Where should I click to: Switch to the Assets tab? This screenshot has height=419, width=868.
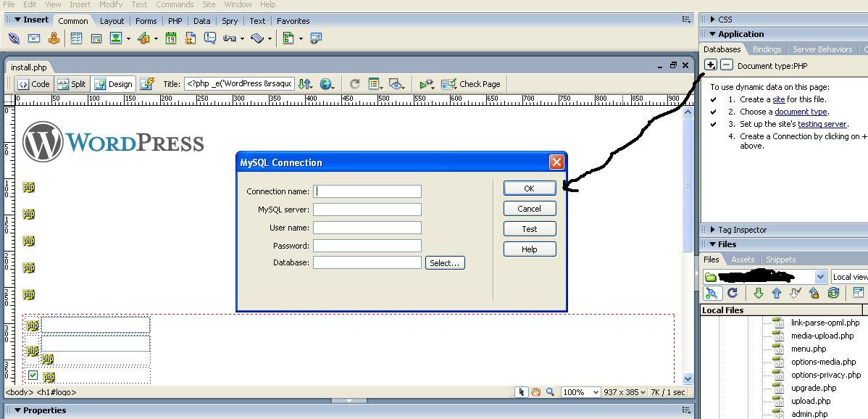[x=743, y=260]
